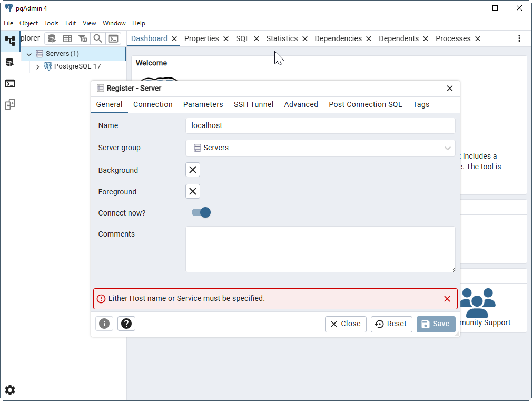Viewport: 532px width, 401px height.
Task: Close the Statistics tab
Action: [305, 38]
